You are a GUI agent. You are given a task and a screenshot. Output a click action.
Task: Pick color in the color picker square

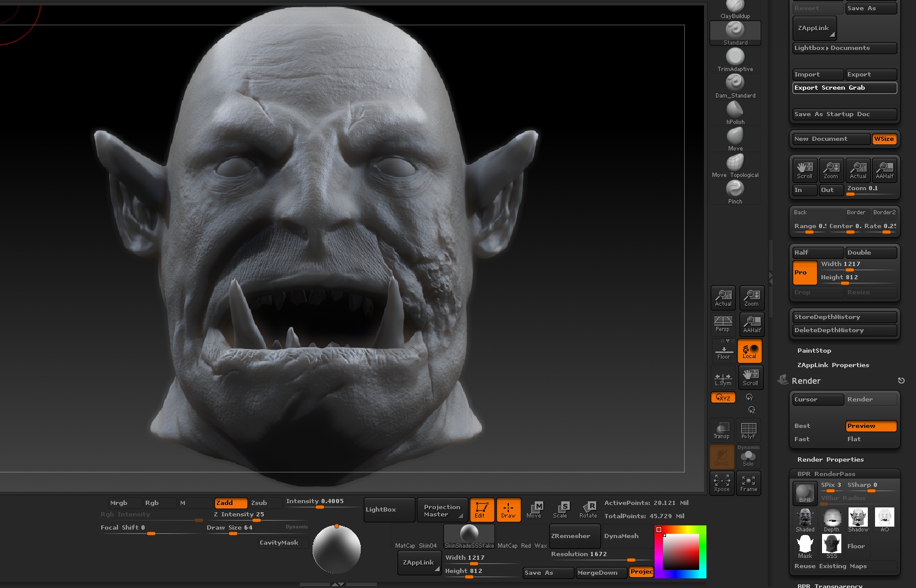click(x=681, y=551)
